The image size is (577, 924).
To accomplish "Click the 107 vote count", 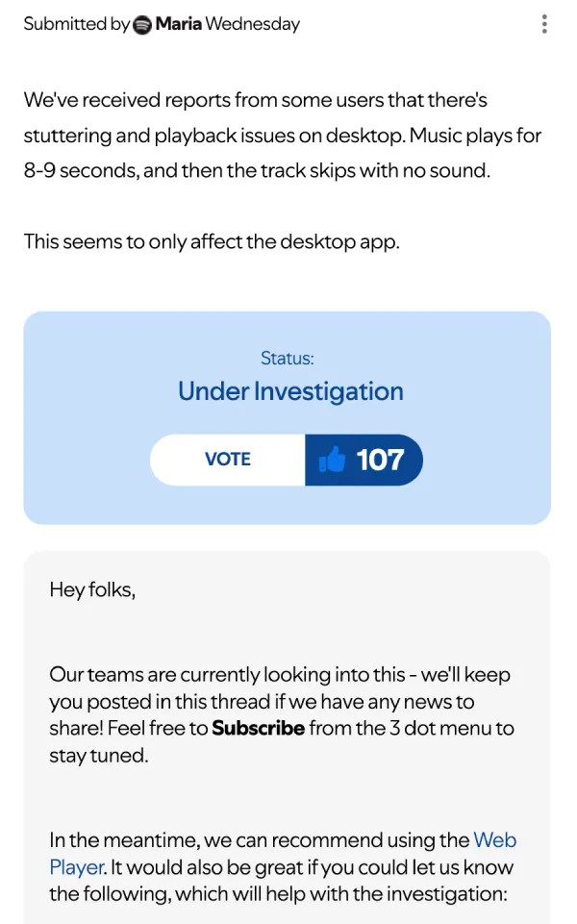I will [380, 460].
